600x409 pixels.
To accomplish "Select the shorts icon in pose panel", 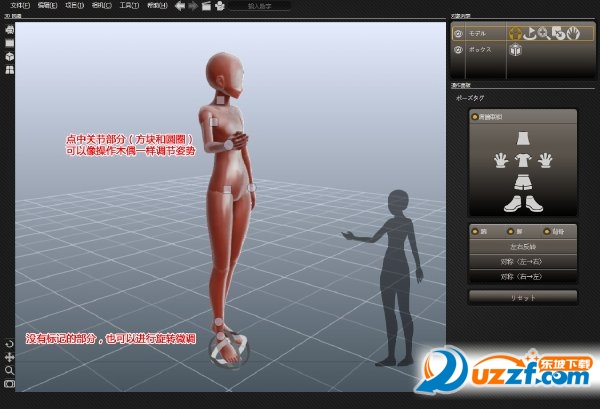I will [x=523, y=183].
